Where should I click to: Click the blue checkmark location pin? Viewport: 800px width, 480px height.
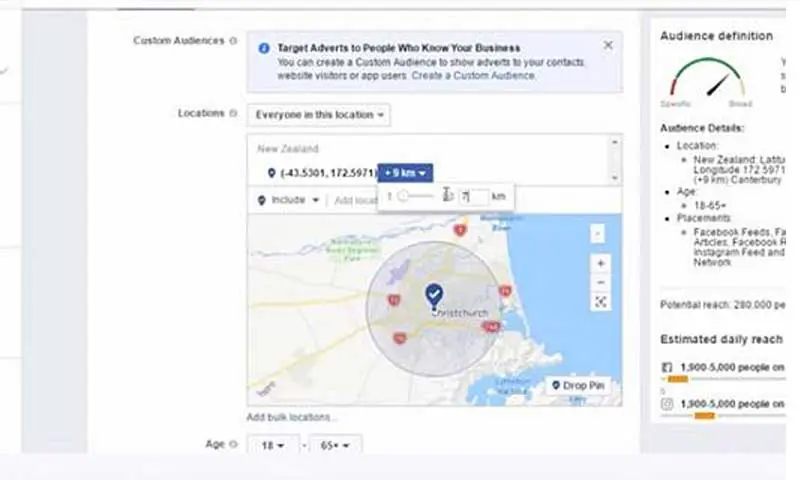(433, 294)
